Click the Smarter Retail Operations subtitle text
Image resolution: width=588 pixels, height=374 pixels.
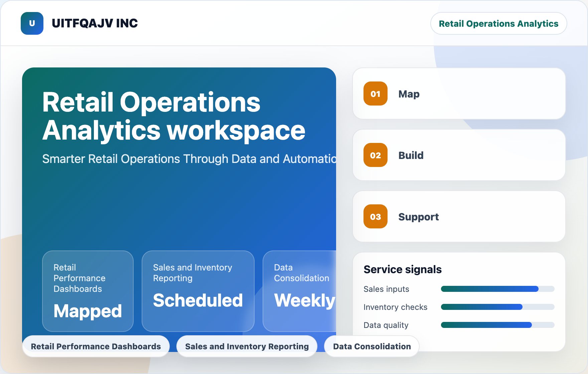coord(189,159)
